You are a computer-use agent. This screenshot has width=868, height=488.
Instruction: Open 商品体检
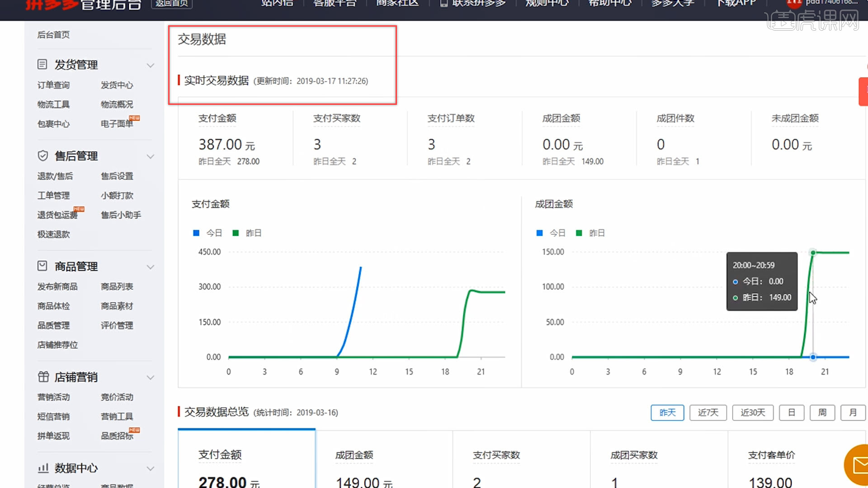[x=53, y=306]
